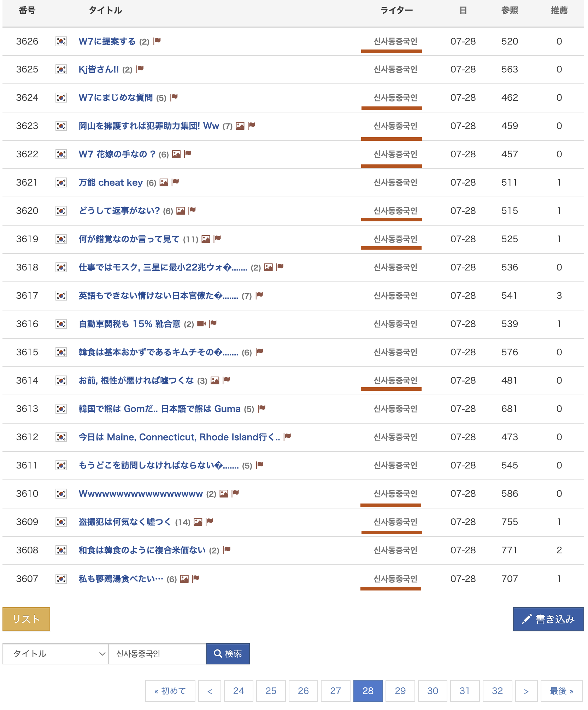Click the video icon on post 3616
Screen dimensions: 588x710
click(201, 324)
